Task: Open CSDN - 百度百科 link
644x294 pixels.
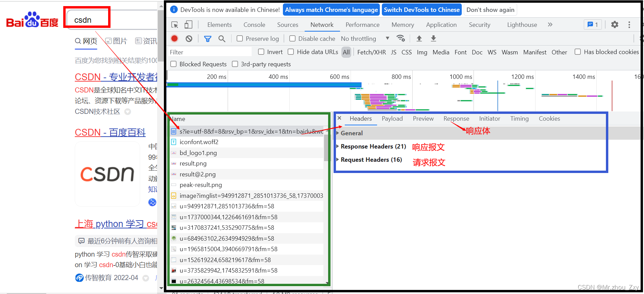Action: pos(110,132)
